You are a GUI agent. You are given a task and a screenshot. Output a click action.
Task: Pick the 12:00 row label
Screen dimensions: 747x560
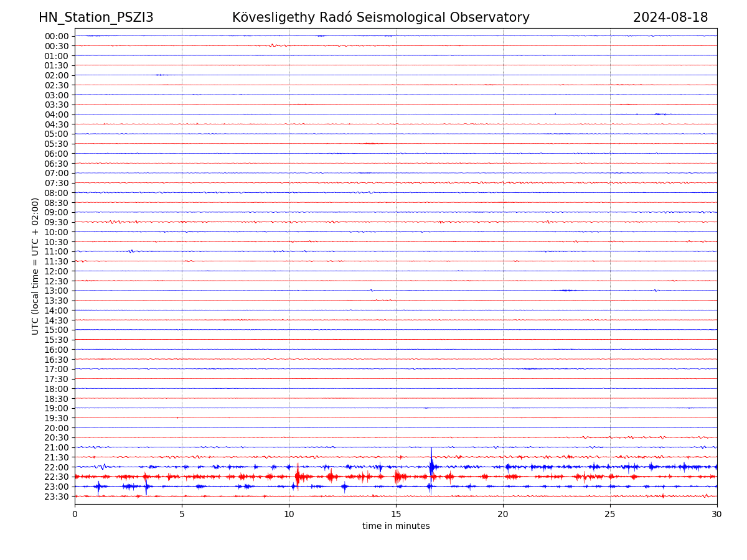pos(57,271)
